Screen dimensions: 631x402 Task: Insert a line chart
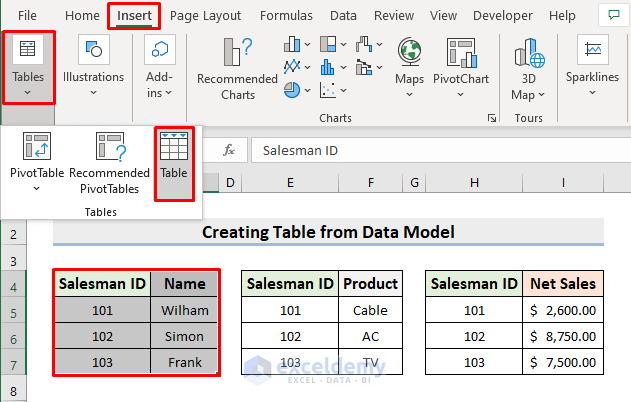(294, 66)
